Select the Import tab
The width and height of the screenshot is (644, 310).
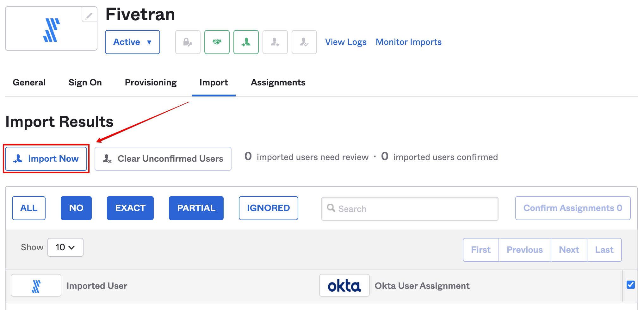coord(214,83)
